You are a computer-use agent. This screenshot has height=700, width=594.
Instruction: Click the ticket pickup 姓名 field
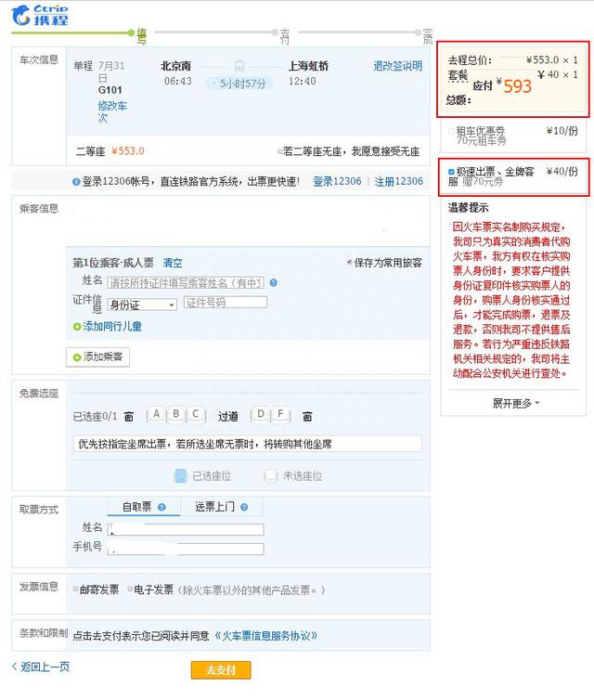pos(186,529)
